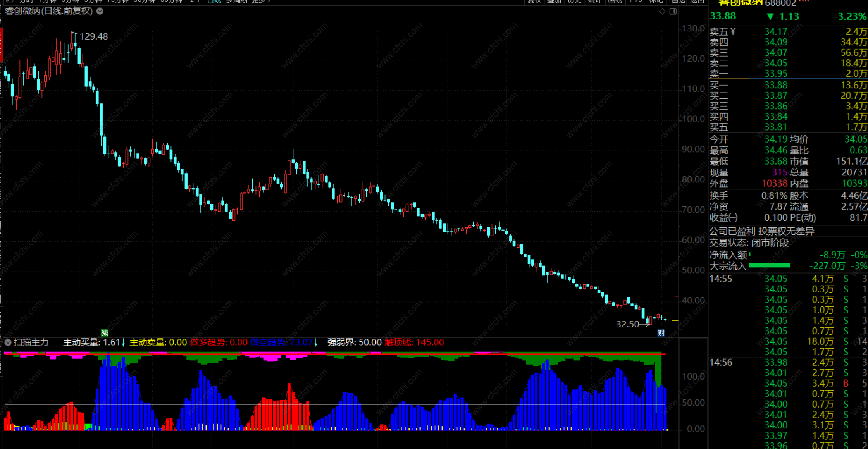
Task: Toggle the side panel layout icon
Action: (673, 12)
